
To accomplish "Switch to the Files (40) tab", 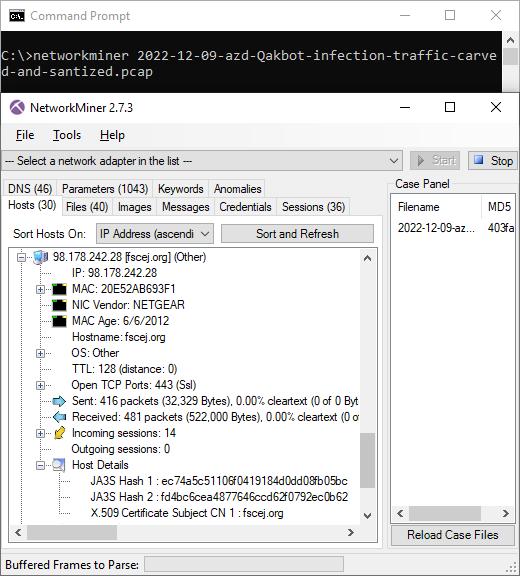I will point(87,207).
